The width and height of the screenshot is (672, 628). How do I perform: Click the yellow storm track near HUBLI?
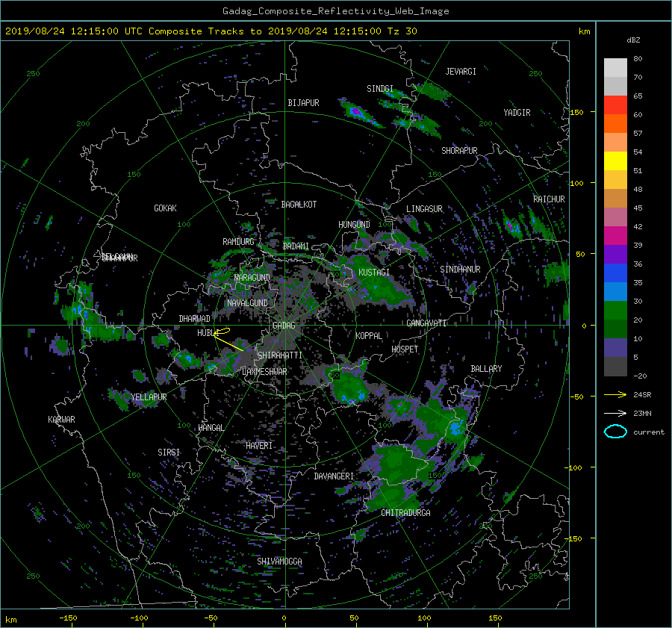[227, 340]
